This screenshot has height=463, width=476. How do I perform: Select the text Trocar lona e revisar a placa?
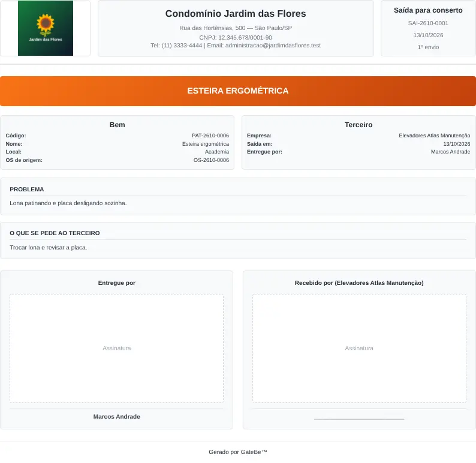[x=49, y=248]
